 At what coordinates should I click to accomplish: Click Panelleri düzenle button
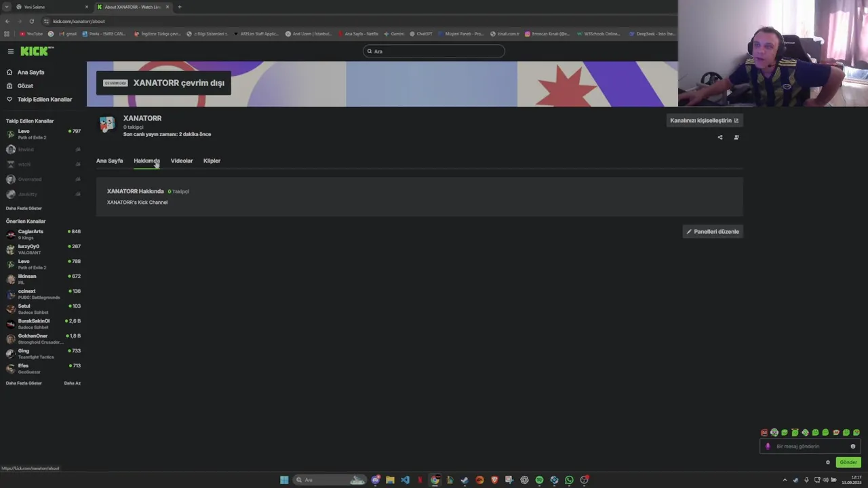[x=712, y=232]
